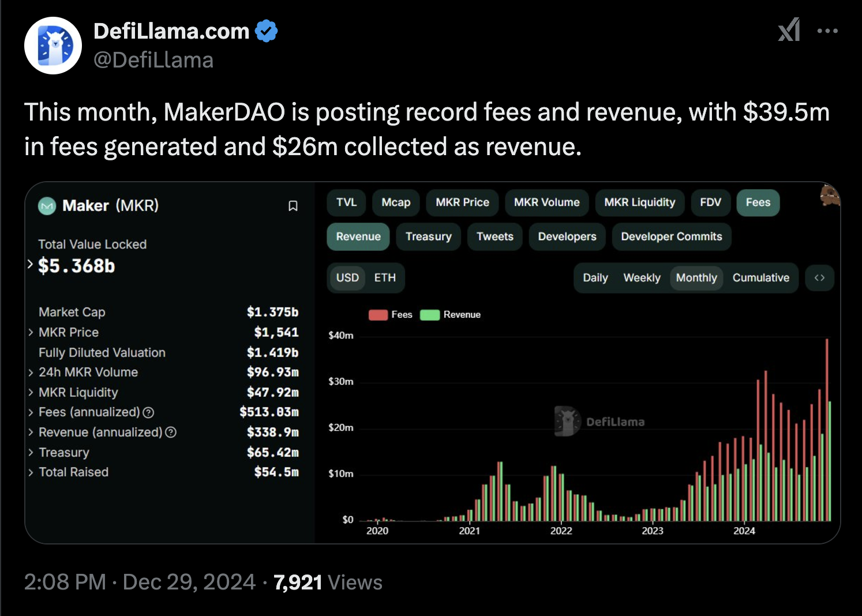This screenshot has width=862, height=616.
Task: Toggle the Tweets chart metric
Action: coord(494,236)
